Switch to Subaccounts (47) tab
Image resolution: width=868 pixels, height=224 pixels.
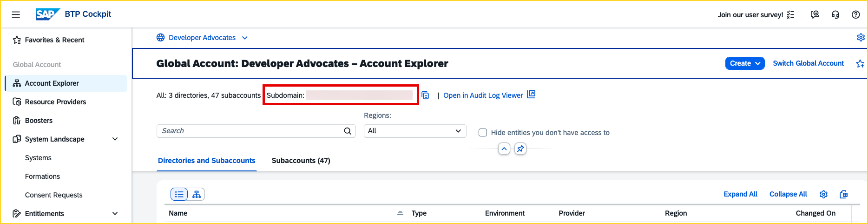tap(301, 161)
